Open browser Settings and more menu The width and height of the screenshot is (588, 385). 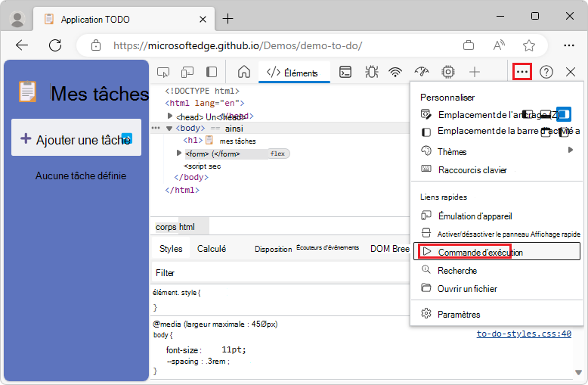pyautogui.click(x=569, y=45)
